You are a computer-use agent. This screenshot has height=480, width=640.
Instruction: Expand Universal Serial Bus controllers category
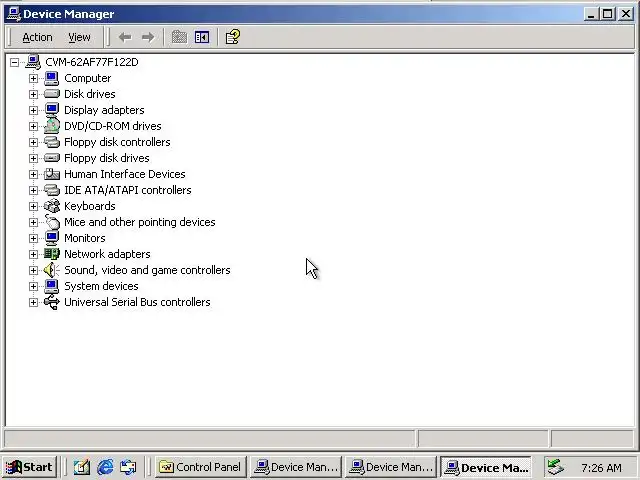(x=33, y=302)
